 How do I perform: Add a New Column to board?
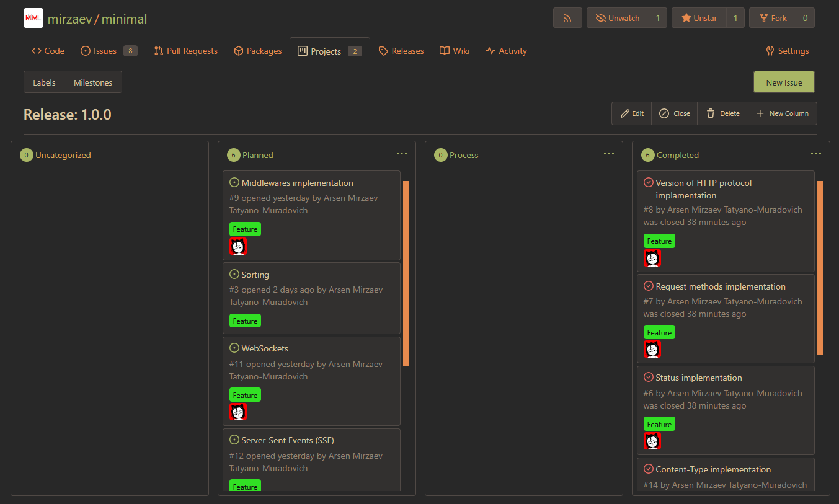click(x=782, y=113)
